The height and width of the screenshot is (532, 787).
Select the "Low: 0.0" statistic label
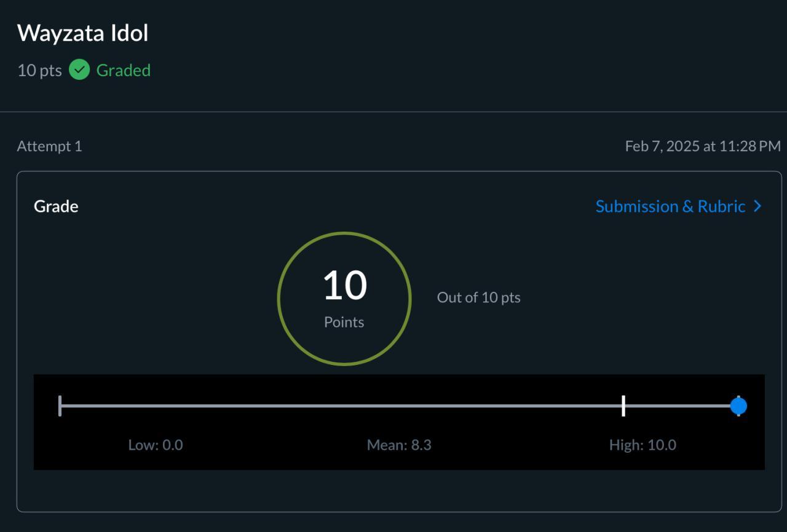pos(156,445)
